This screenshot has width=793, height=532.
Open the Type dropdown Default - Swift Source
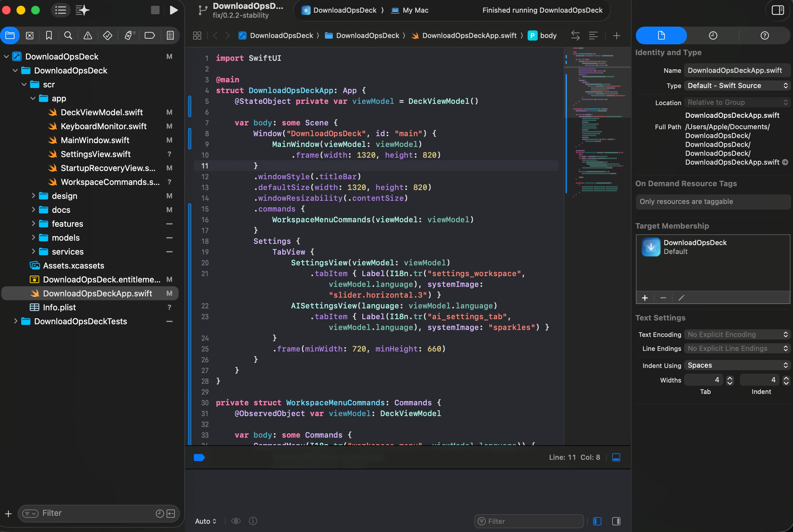coord(737,85)
